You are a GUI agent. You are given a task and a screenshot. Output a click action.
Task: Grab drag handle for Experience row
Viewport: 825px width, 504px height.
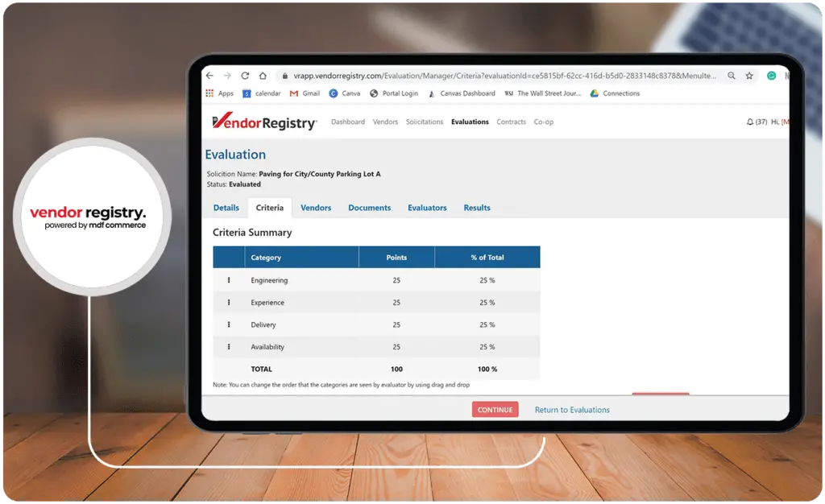click(229, 302)
